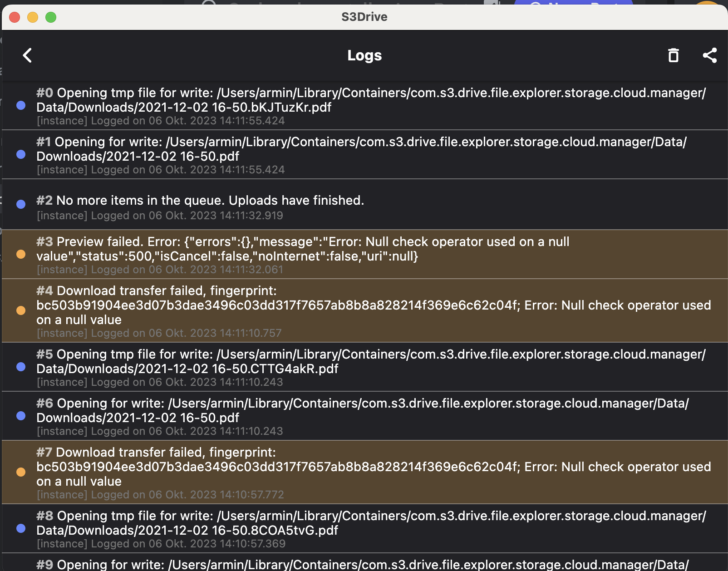This screenshot has height=571, width=728.
Task: Click the back arrow icon
Action: point(28,55)
